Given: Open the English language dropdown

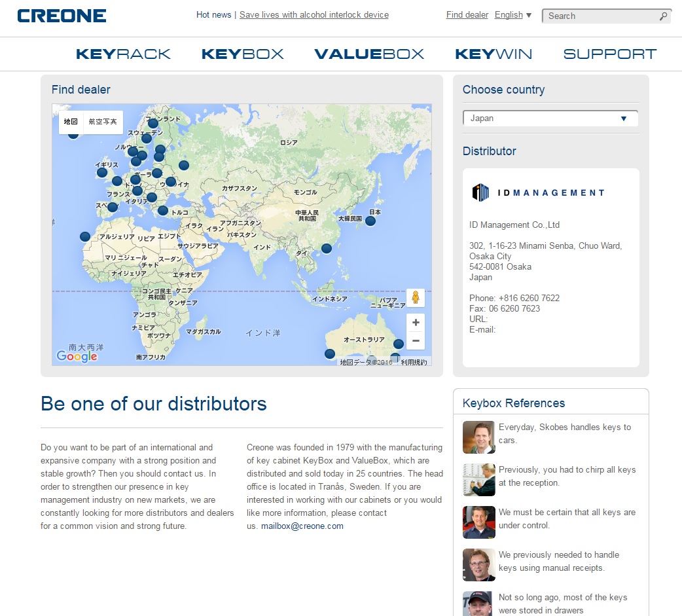Looking at the screenshot, I should (512, 15).
